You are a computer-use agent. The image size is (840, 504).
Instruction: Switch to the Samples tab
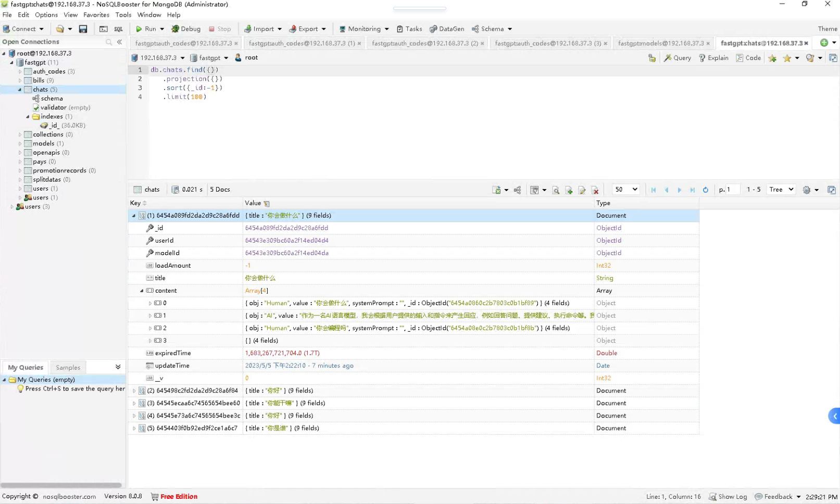tap(68, 368)
